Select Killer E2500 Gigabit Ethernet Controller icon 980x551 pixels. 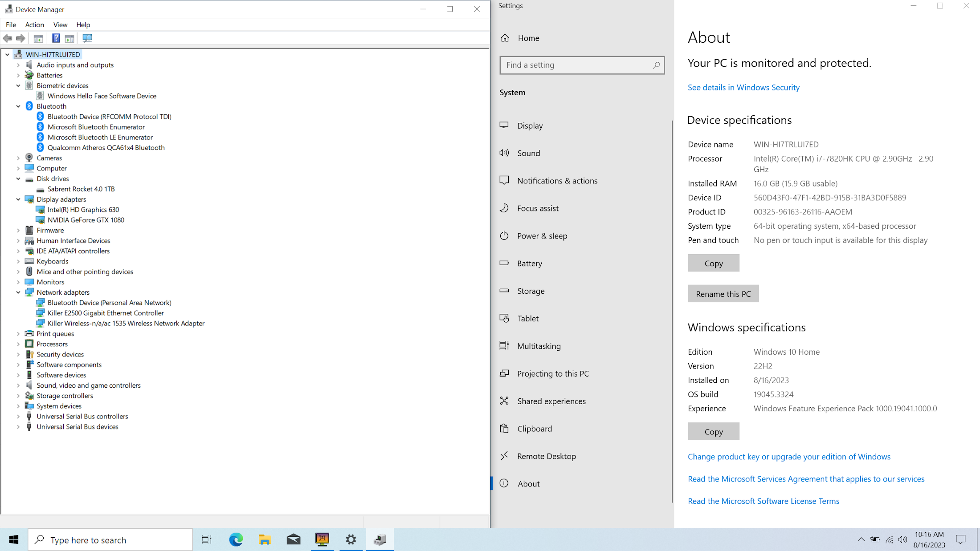40,313
